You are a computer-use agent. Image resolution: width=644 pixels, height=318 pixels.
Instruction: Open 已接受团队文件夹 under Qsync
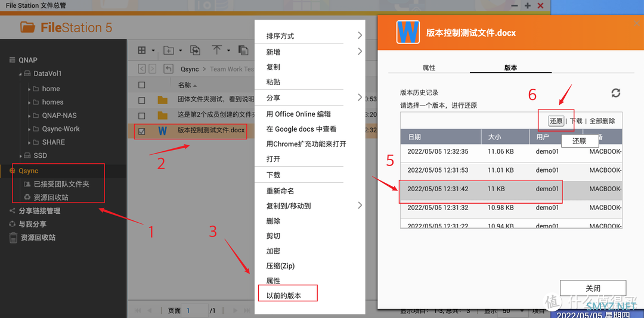point(61,184)
